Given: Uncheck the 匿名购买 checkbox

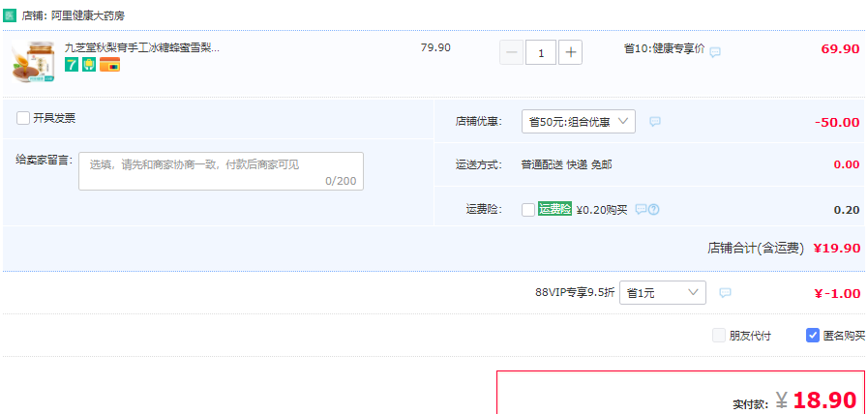Looking at the screenshot, I should pos(813,335).
